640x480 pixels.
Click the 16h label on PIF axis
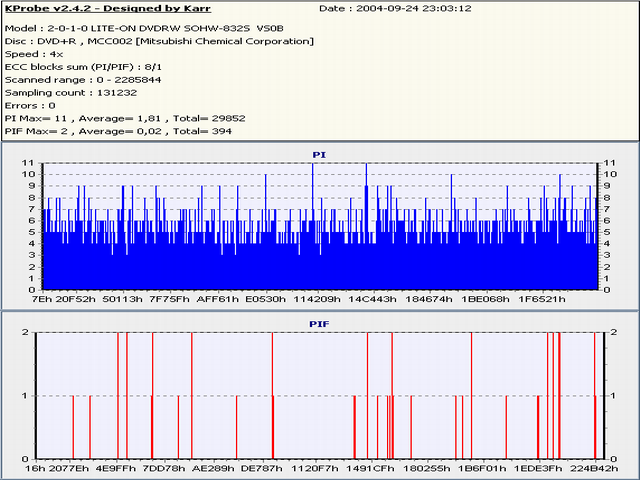pos(35,468)
